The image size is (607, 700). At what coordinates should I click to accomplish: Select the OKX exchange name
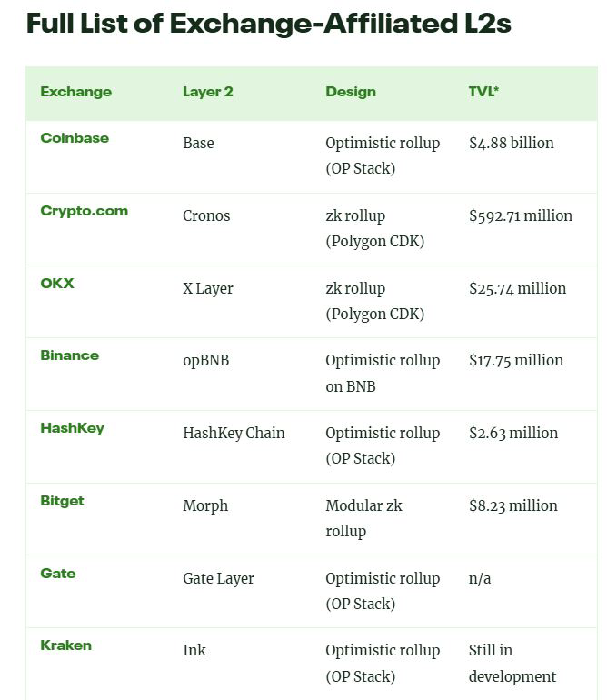(57, 284)
